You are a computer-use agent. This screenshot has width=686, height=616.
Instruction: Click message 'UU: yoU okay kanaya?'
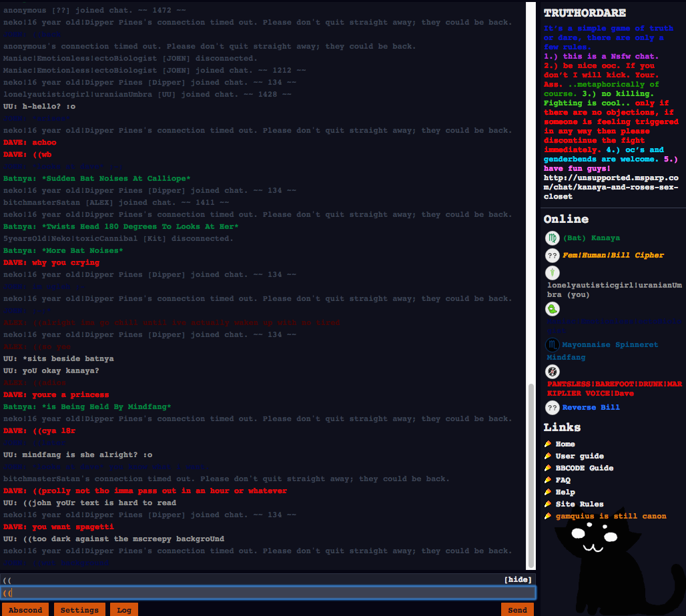[51, 370]
